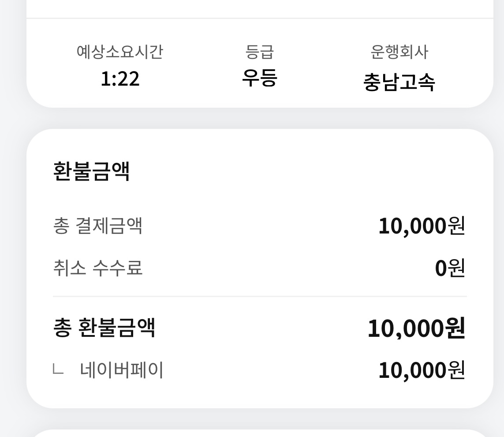
Task: Tap the 총 결제금액 label
Action: pyautogui.click(x=97, y=226)
